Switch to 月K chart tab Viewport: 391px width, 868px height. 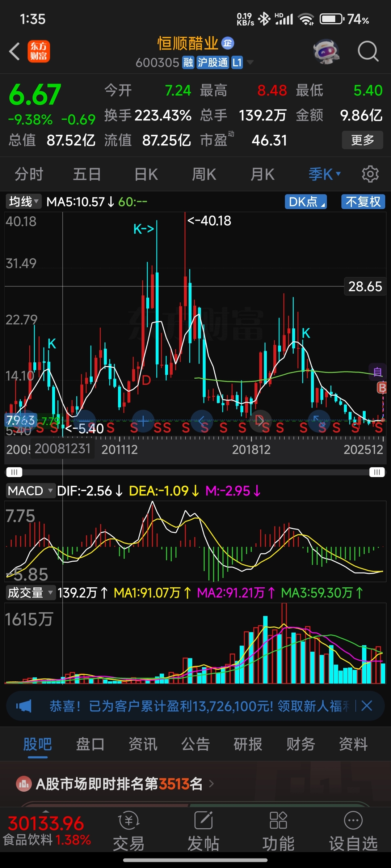(x=262, y=174)
